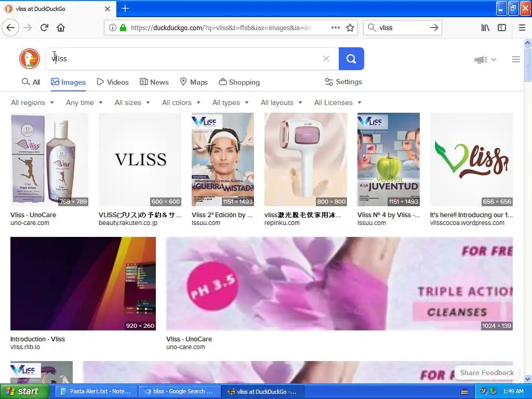Open the News tab
Viewport: 532px width, 399px height.
pos(154,82)
